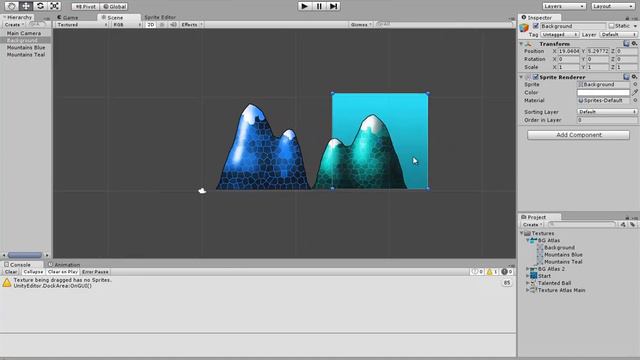This screenshot has width=640, height=360.
Task: Open the Static options dropdown arrow
Action: pos(635,26)
